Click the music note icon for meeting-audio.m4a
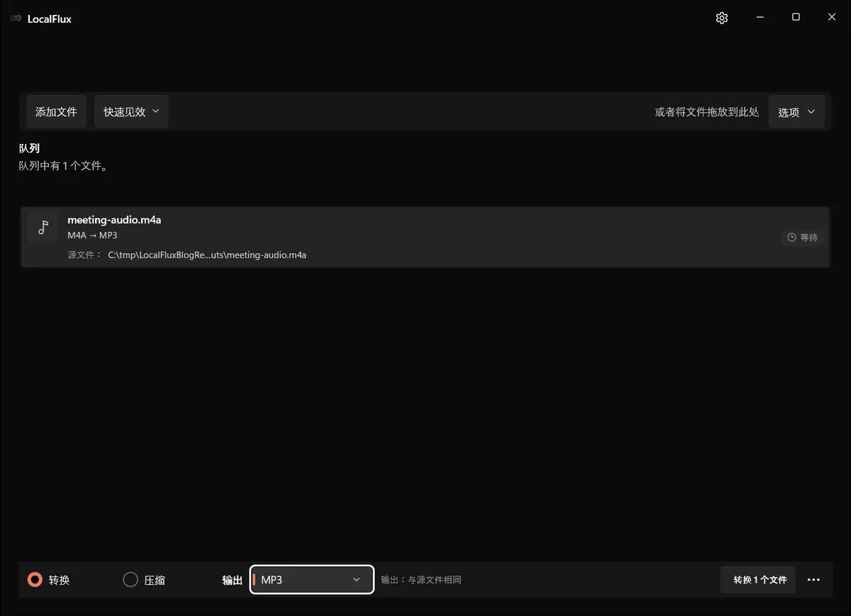Image resolution: width=851 pixels, height=616 pixels. (x=43, y=228)
